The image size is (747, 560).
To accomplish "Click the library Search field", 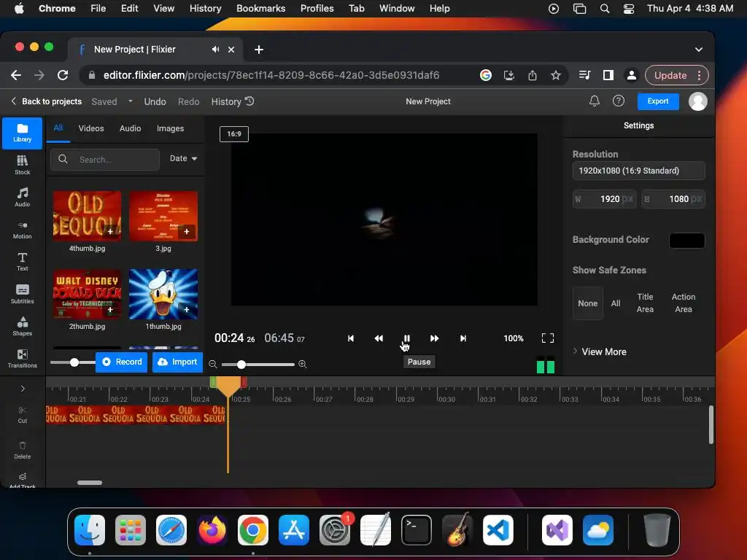I will coord(105,160).
